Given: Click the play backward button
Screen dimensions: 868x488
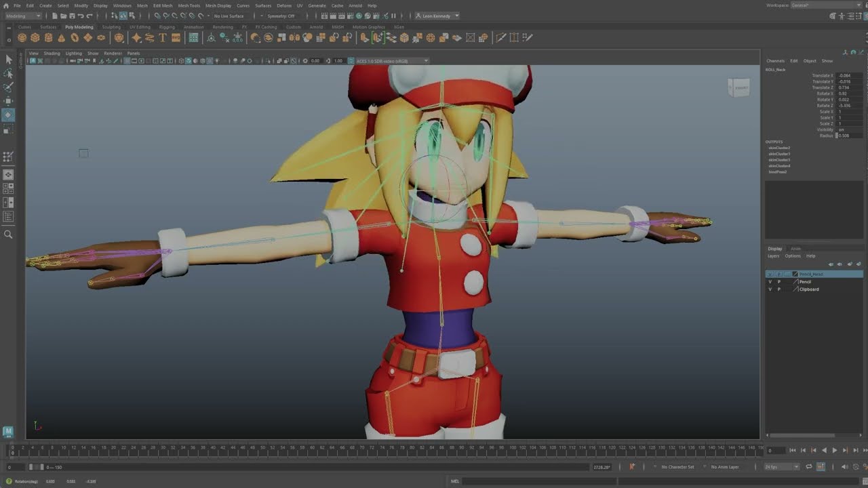Looking at the screenshot, I should click(824, 450).
